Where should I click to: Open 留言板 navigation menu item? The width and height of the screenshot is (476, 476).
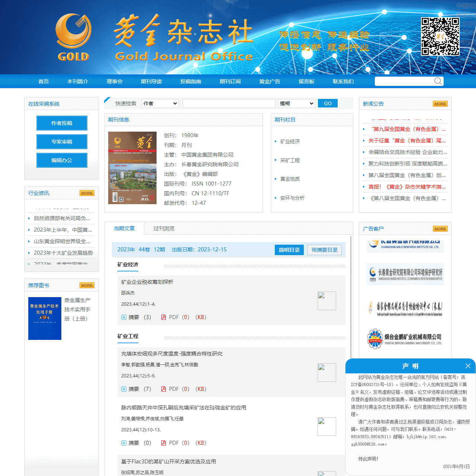[306, 81]
